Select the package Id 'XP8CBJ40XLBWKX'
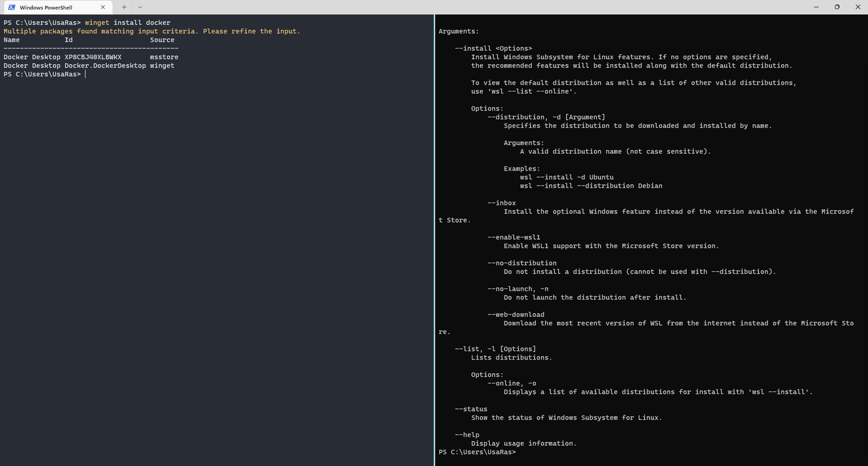Viewport: 868px width, 466px height. click(93, 57)
